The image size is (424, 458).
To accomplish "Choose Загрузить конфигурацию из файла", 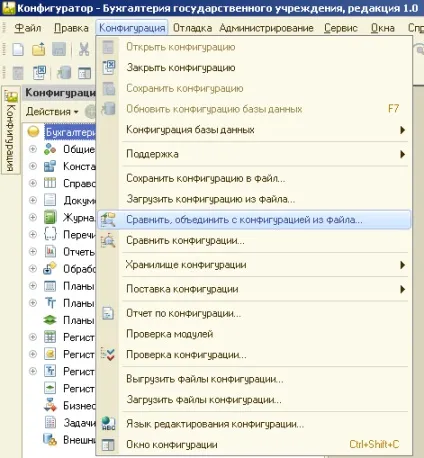I will [254, 199].
